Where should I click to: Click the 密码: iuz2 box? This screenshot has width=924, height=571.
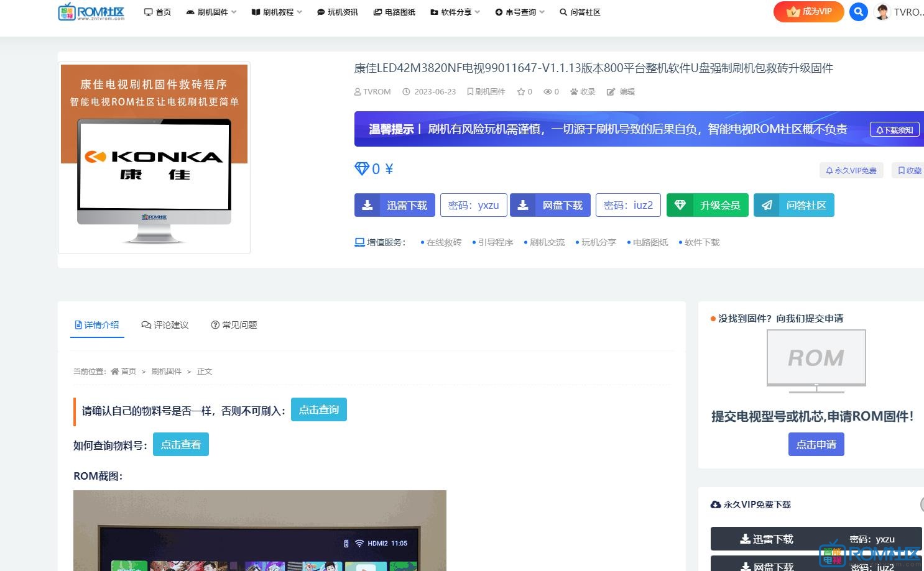[629, 205]
